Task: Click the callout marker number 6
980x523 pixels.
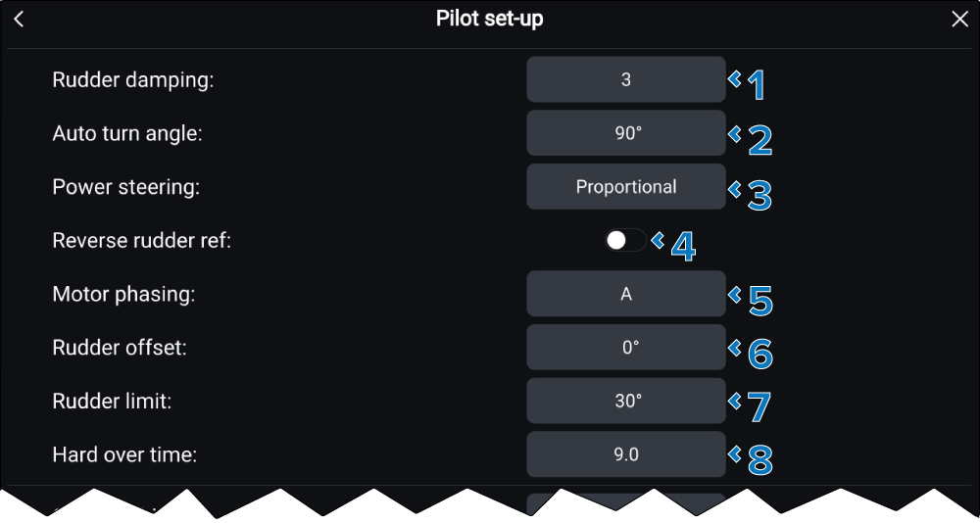Action: [759, 354]
